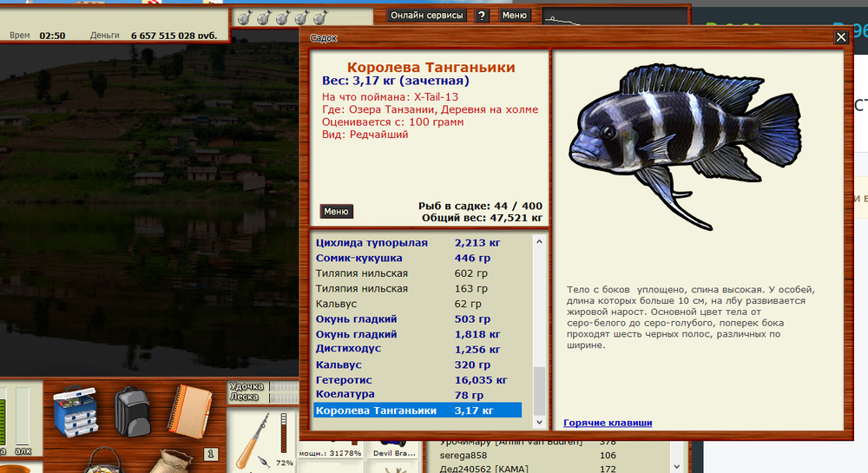Click the Королева Танганьики title heading
The height and width of the screenshot is (473, 868).
pyautogui.click(x=431, y=67)
